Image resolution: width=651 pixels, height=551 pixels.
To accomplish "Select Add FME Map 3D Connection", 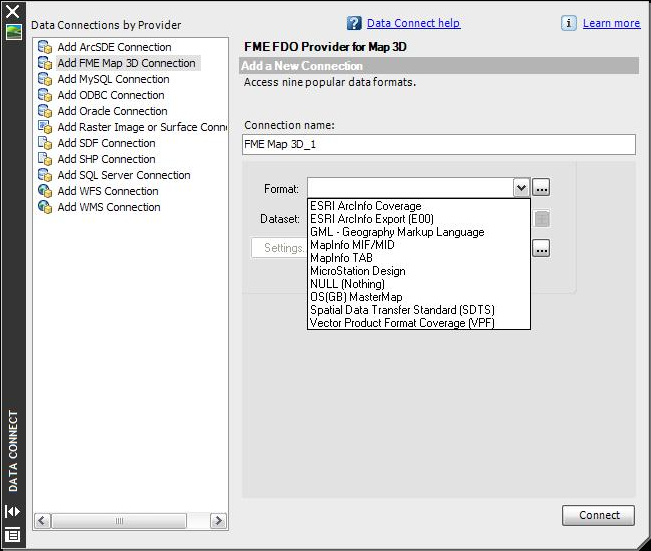I will (126, 63).
